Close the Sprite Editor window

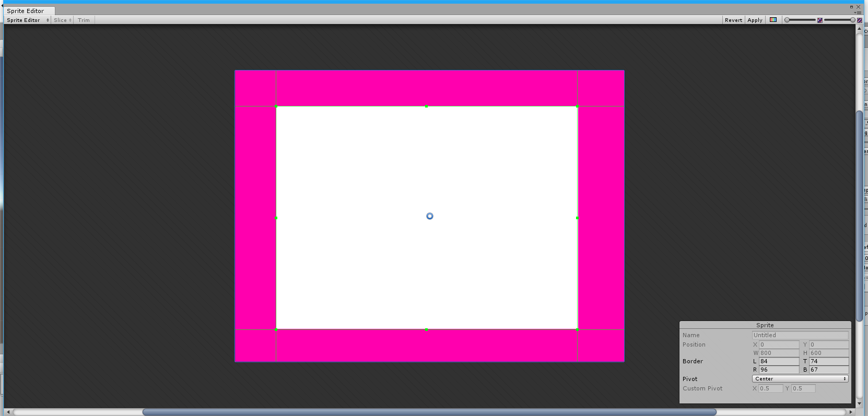pyautogui.click(x=858, y=7)
